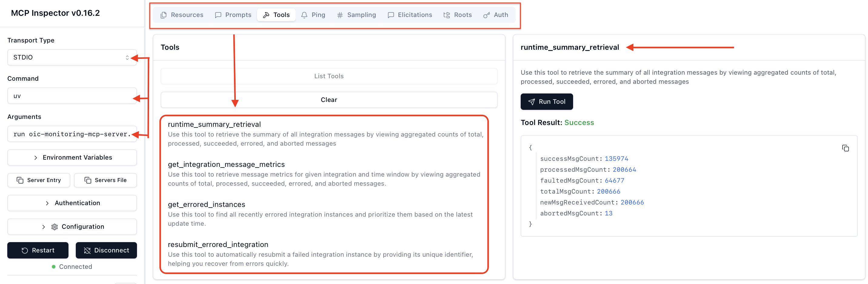
Task: Select the Prompts speech bubble icon
Action: tap(218, 15)
